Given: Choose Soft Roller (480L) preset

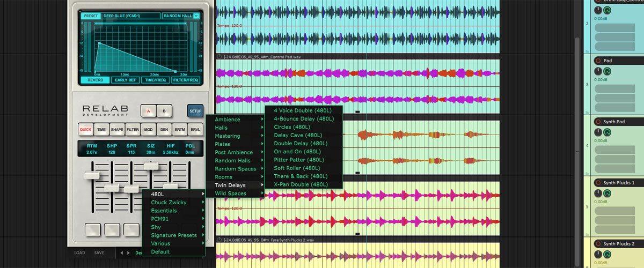Looking at the screenshot, I should [x=304, y=168].
